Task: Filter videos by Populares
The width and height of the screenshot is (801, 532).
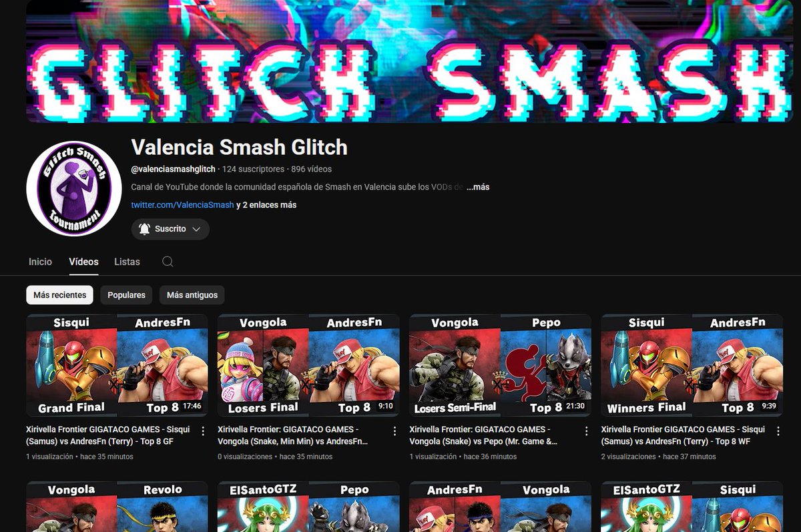Action: tap(126, 295)
